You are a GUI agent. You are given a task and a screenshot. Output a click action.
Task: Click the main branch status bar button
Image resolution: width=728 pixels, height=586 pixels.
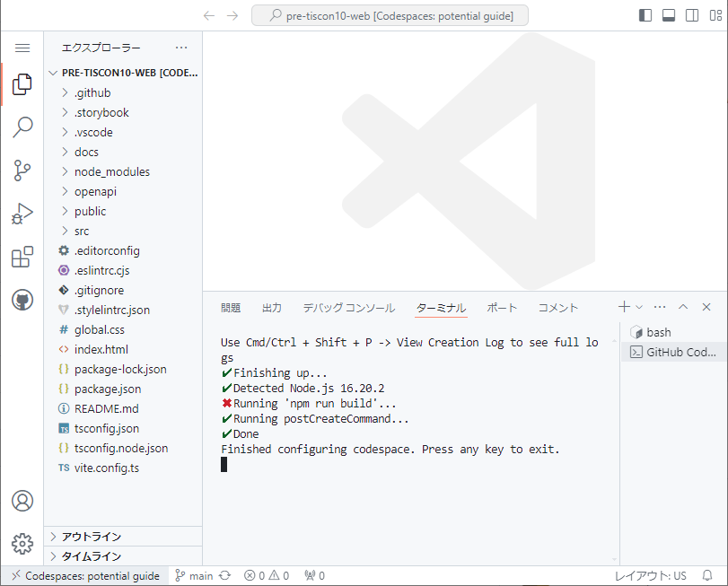click(194, 576)
